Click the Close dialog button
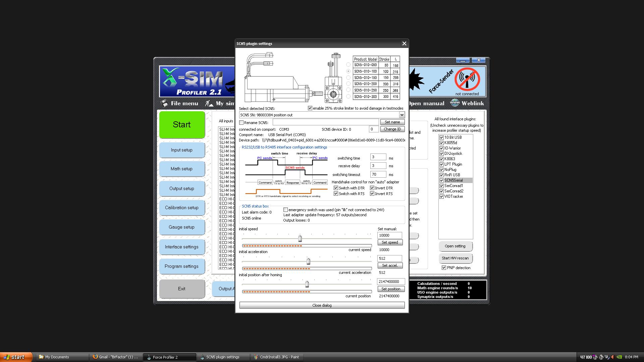Viewport: 644px width, 362px height. click(322, 305)
